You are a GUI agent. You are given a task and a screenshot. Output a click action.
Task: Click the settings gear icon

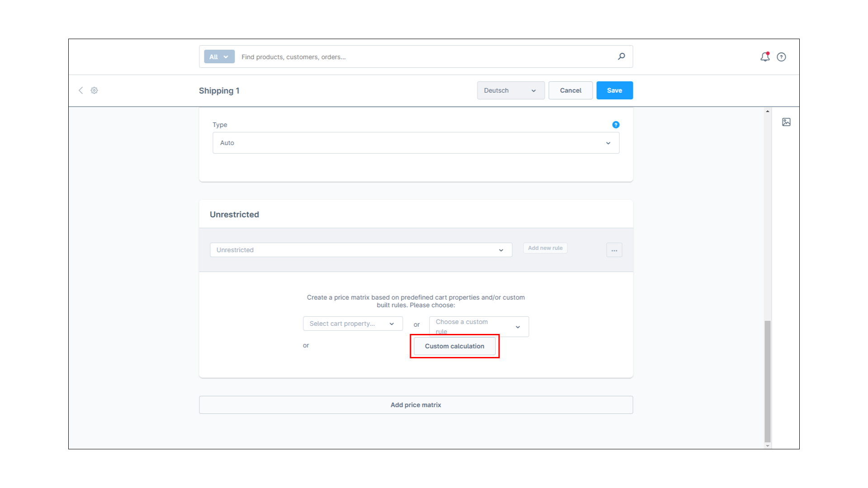coord(94,90)
